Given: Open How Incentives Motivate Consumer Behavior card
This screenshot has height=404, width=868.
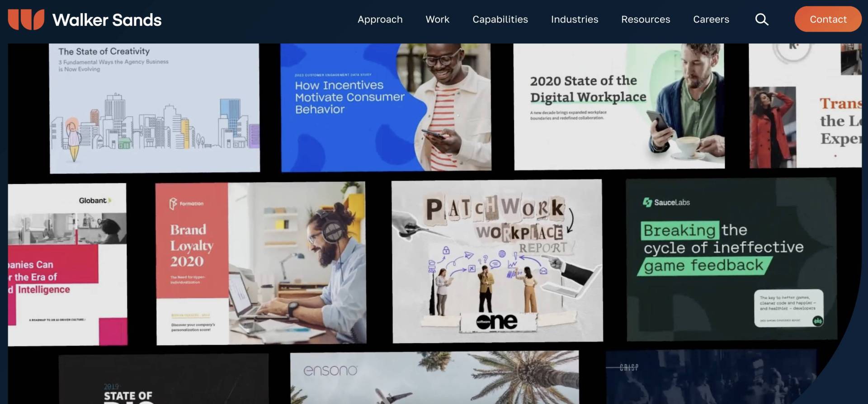Looking at the screenshot, I should click(x=386, y=108).
